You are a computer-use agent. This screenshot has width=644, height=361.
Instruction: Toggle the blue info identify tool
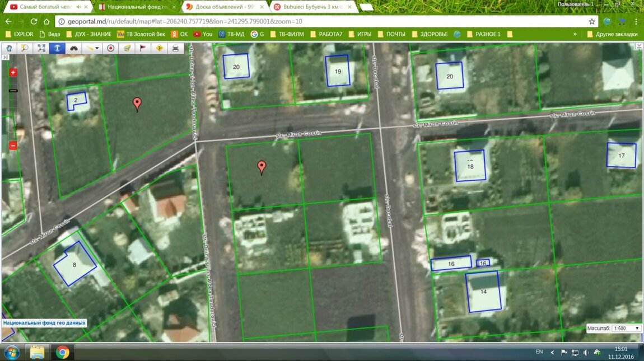click(57, 48)
